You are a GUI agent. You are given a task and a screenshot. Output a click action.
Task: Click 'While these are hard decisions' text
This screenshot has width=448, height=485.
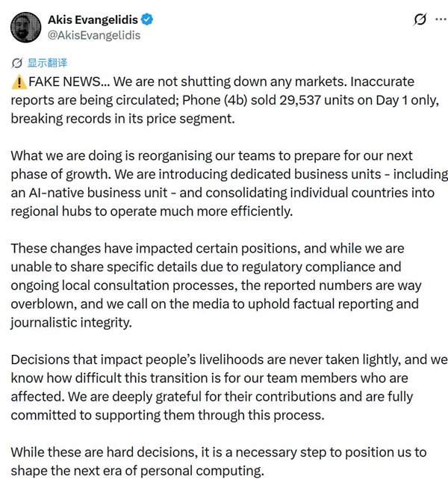[x=104, y=452]
